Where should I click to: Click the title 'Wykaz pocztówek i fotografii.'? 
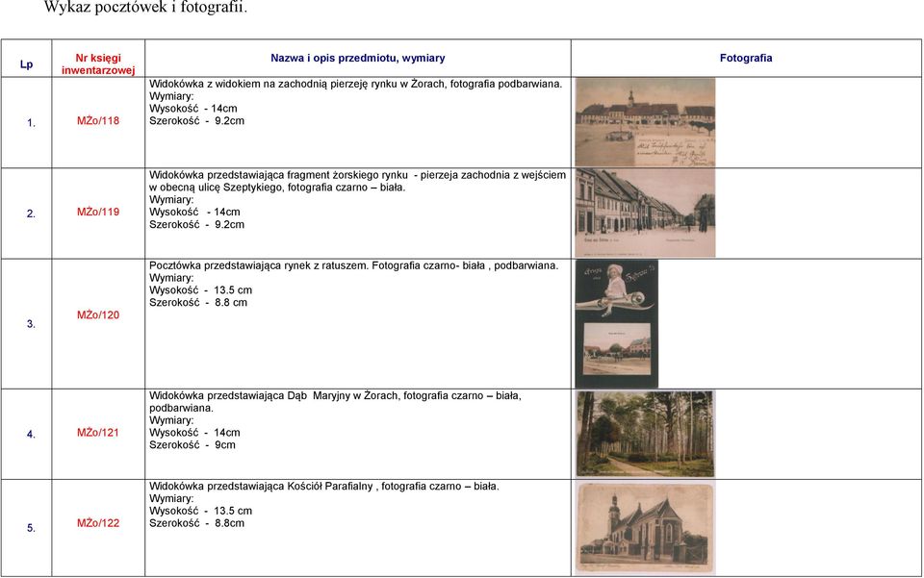click(145, 7)
